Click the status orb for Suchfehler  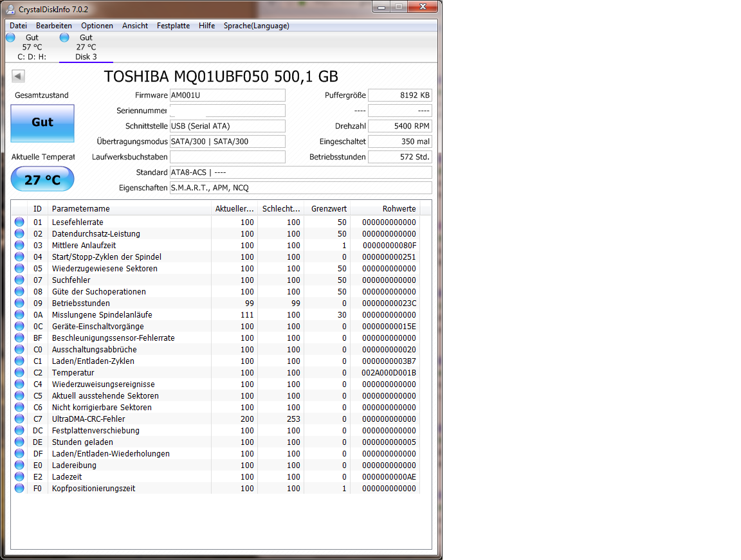(x=19, y=280)
